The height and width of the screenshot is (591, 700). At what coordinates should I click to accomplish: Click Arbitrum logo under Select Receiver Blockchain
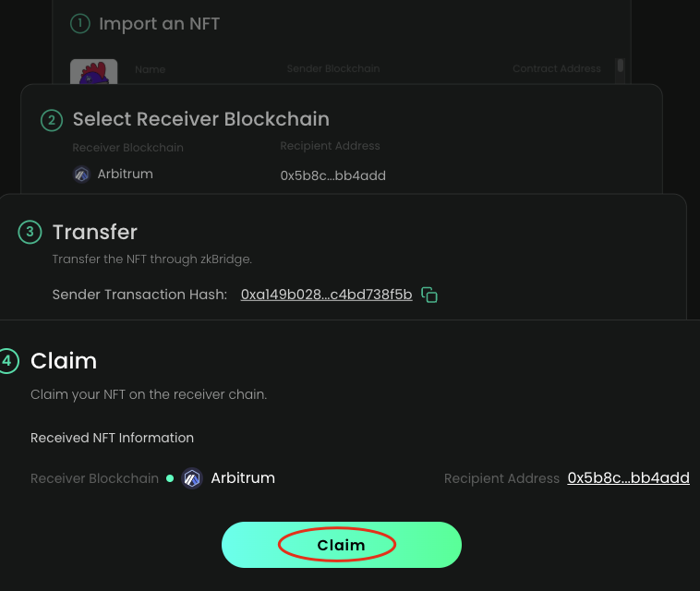click(x=82, y=174)
